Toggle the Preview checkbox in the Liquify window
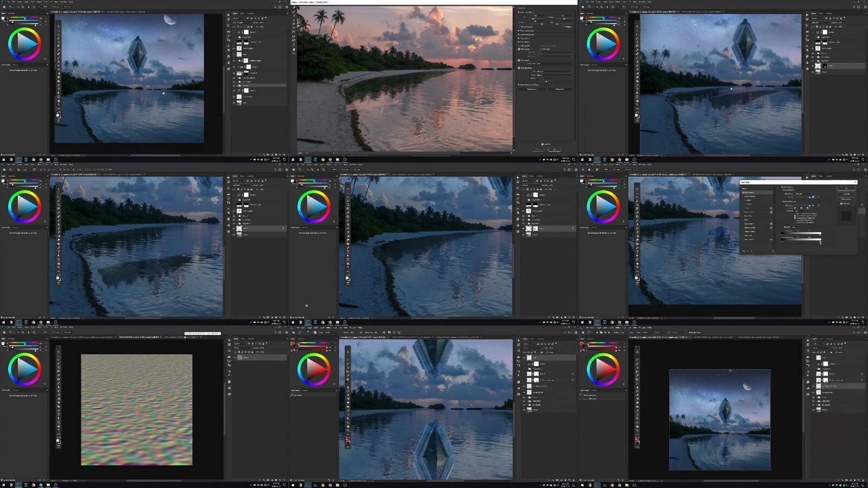Viewport: 868px width, 488px height. point(542,144)
